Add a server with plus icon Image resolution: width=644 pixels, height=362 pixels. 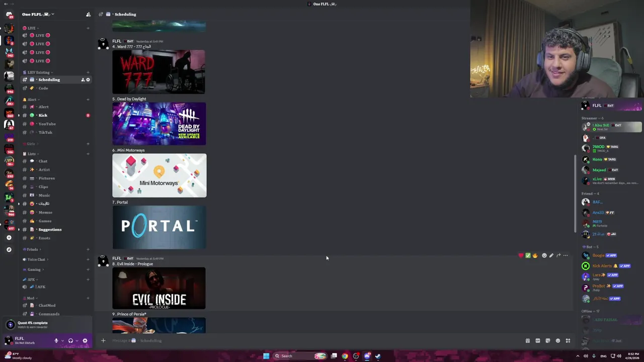[x=9, y=237]
